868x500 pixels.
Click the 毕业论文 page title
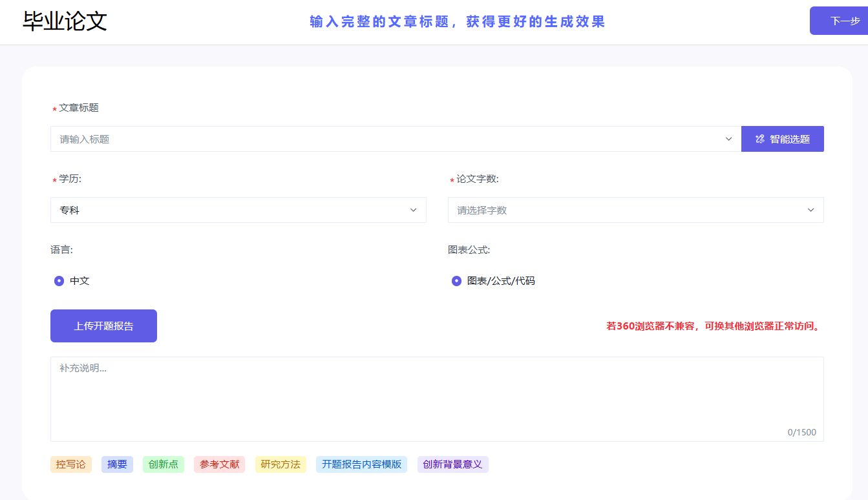pos(65,21)
